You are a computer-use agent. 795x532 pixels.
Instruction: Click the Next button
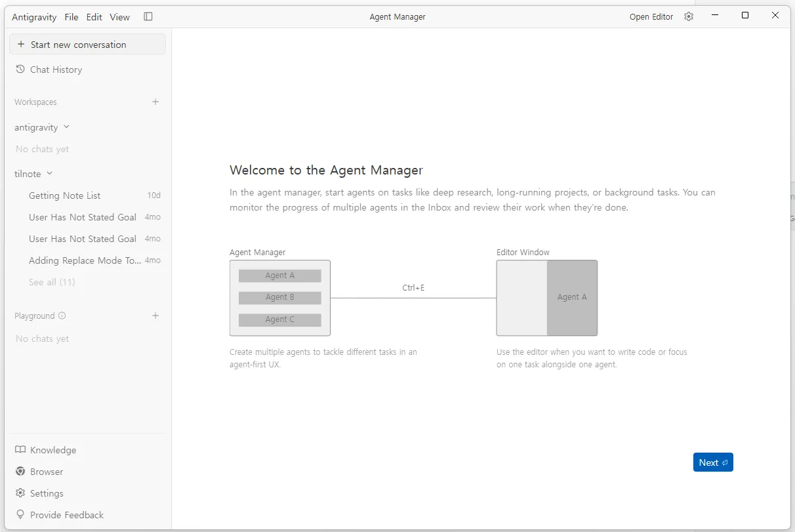713,462
